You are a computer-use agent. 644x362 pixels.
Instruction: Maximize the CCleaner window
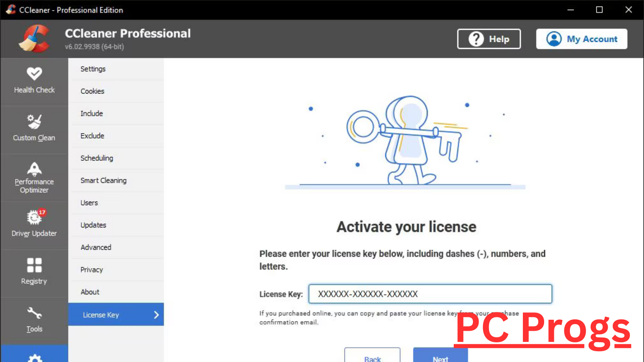click(x=599, y=10)
